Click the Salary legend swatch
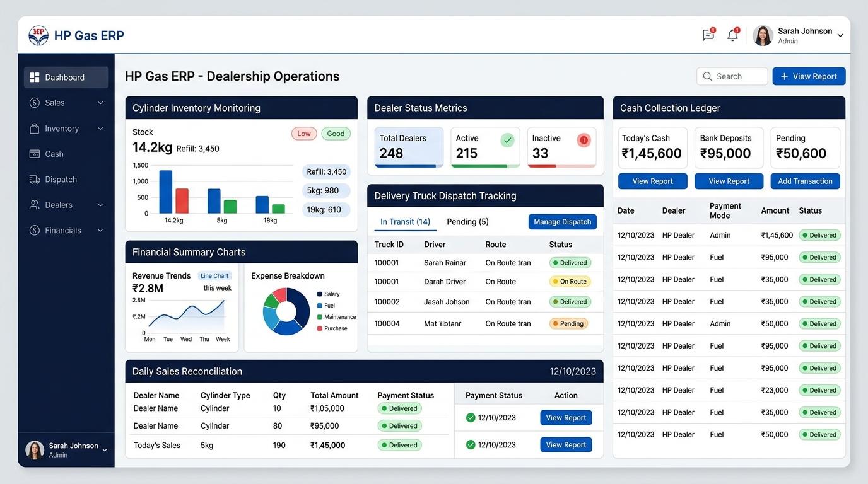The image size is (868, 484). pos(320,294)
